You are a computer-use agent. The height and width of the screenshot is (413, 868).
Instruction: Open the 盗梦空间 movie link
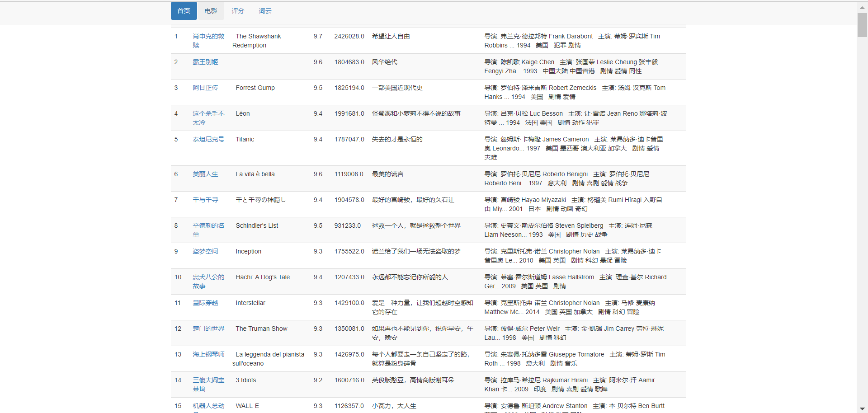click(x=205, y=251)
